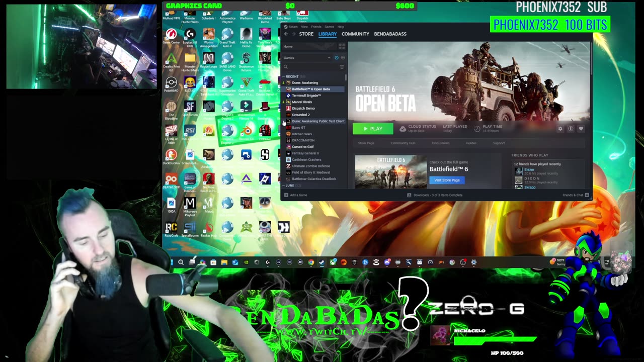The width and height of the screenshot is (644, 362).
Task: Open the game info icon
Action: [571, 129]
